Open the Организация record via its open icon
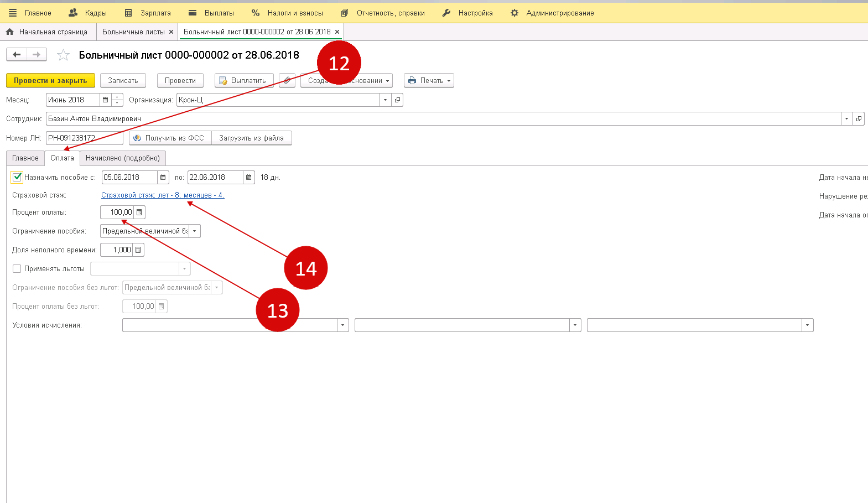This screenshot has height=503, width=868. pos(397,100)
